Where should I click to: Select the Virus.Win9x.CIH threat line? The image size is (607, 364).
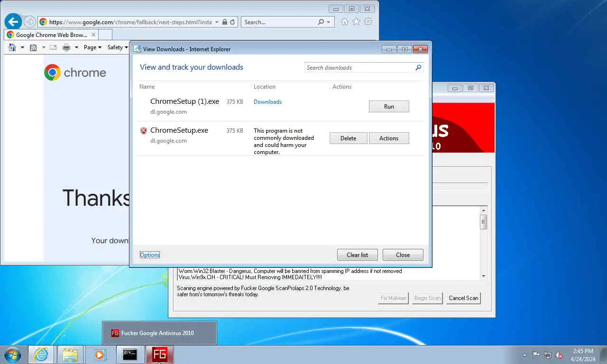coord(250,277)
